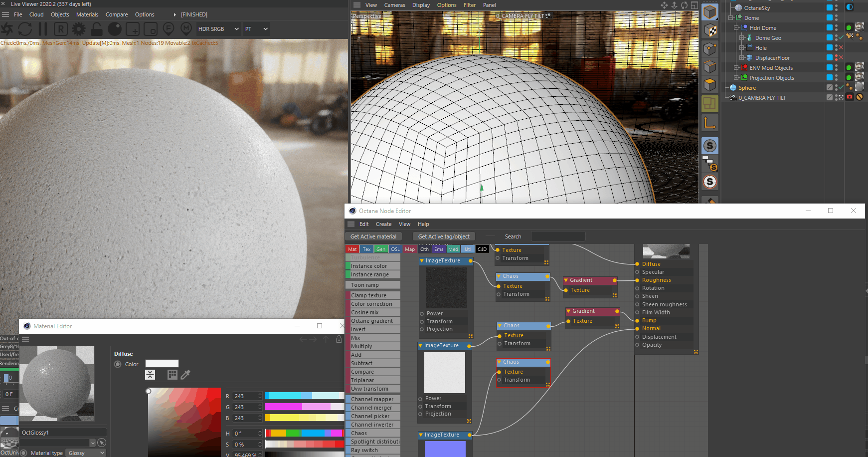Click the focus picker F pin icon

click(169, 29)
